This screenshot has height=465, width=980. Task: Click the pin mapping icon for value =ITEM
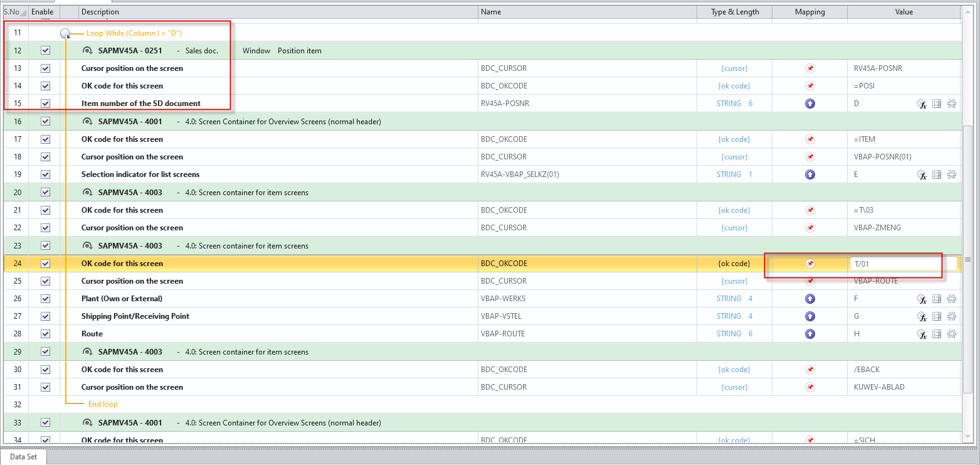[810, 139]
